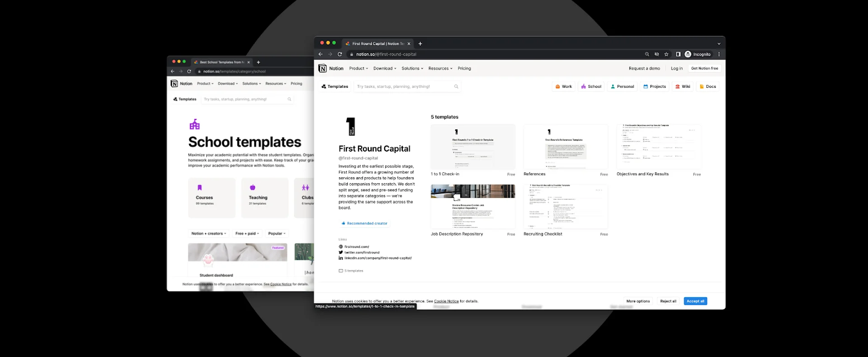Click Get Notion free button
Viewport: 868px width, 357px height.
(704, 68)
